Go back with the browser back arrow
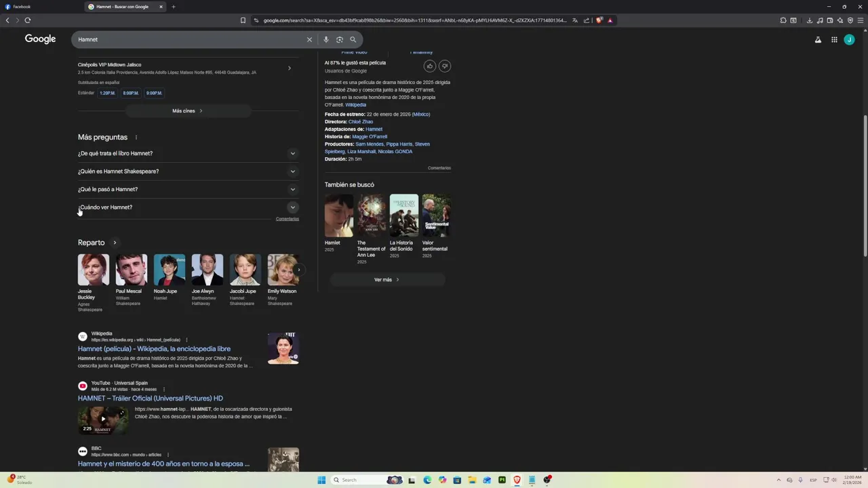 coord(7,20)
